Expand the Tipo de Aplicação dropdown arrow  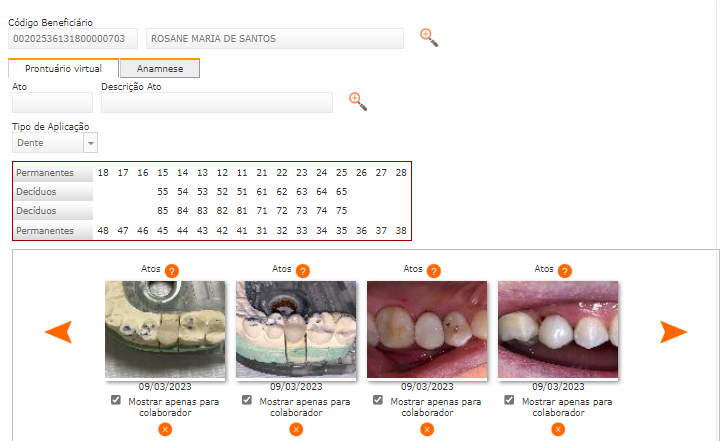point(91,143)
